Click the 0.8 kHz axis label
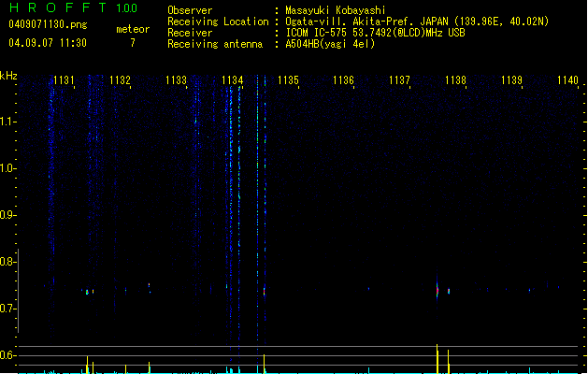This screenshot has width=588, height=374. click(x=7, y=262)
